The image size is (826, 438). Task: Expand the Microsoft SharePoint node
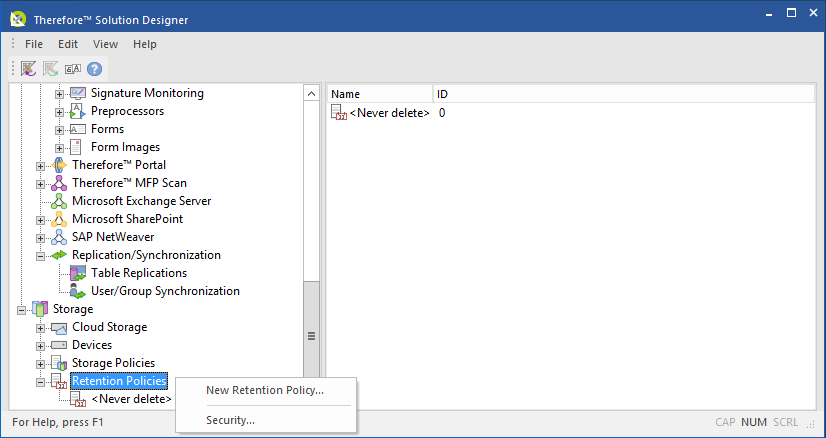41,220
